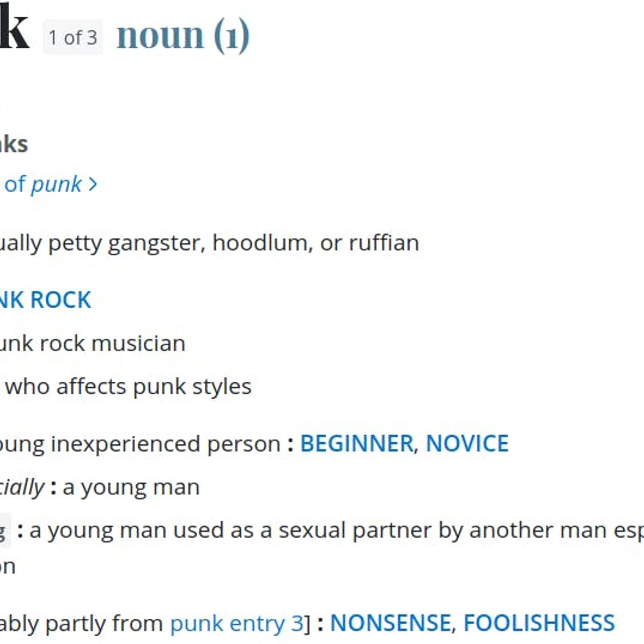The height and width of the screenshot is (644, 644).
Task: Click the large bold headword letter
Action: click(x=14, y=30)
